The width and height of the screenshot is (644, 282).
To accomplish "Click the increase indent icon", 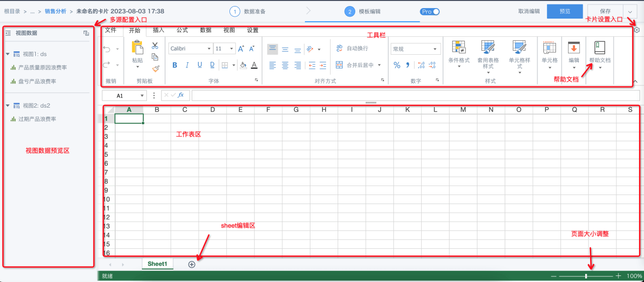I will [323, 65].
